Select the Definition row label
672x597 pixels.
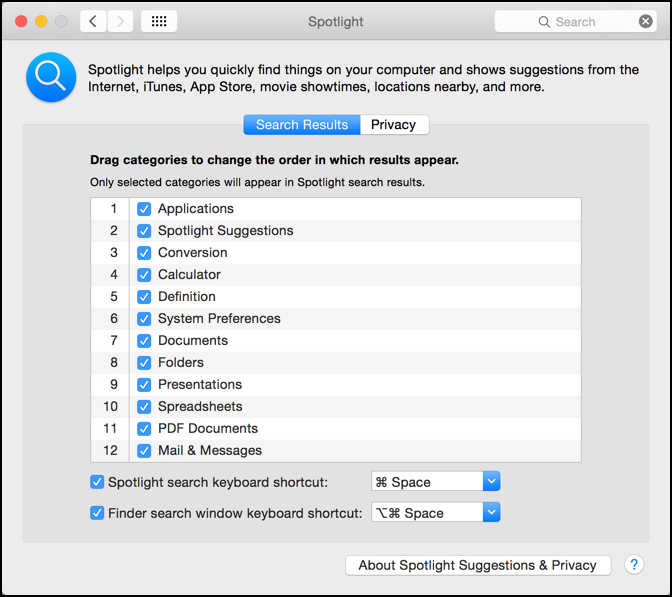[x=187, y=297]
